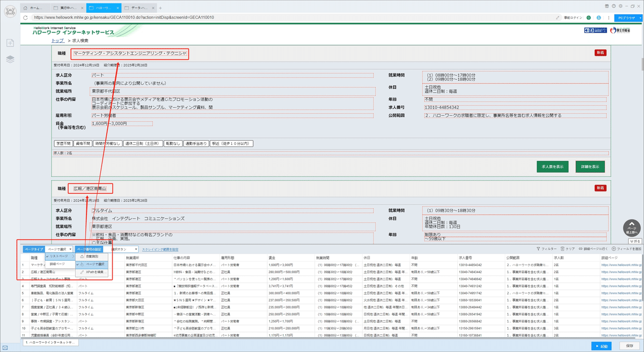This screenshot has width=644, height=352.
Task: Click the plus icon to add new tab
Action: 160,8
